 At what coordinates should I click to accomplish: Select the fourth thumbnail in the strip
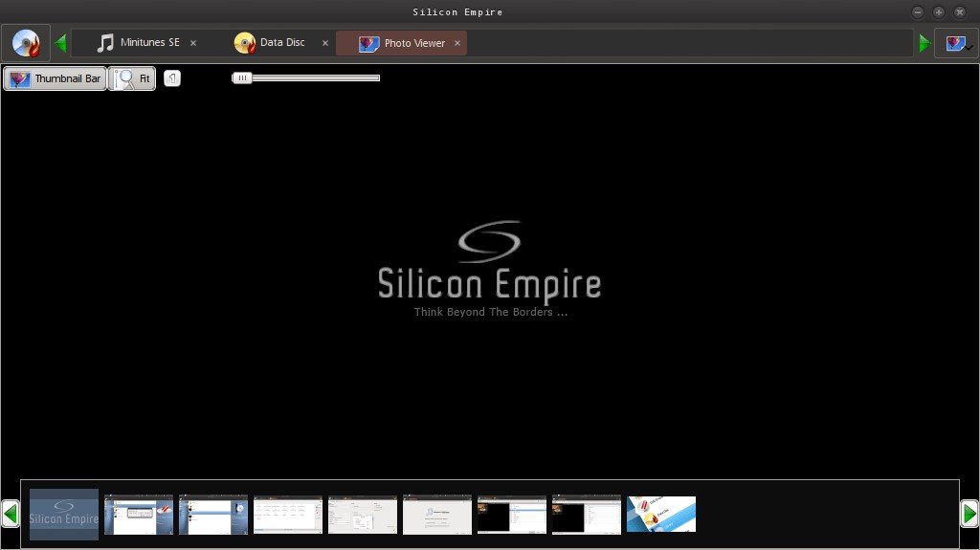287,515
